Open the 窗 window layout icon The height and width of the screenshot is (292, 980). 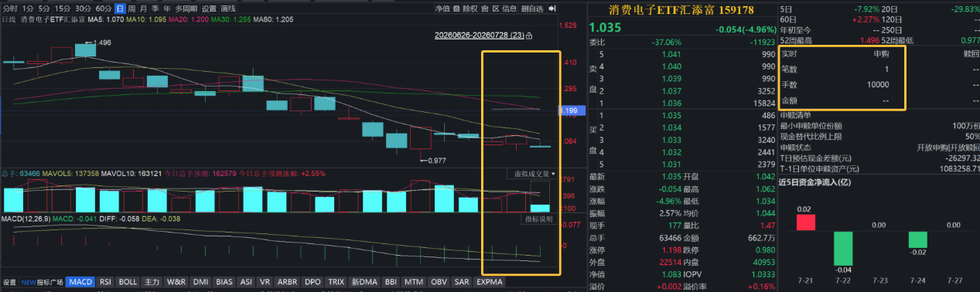[485, 8]
